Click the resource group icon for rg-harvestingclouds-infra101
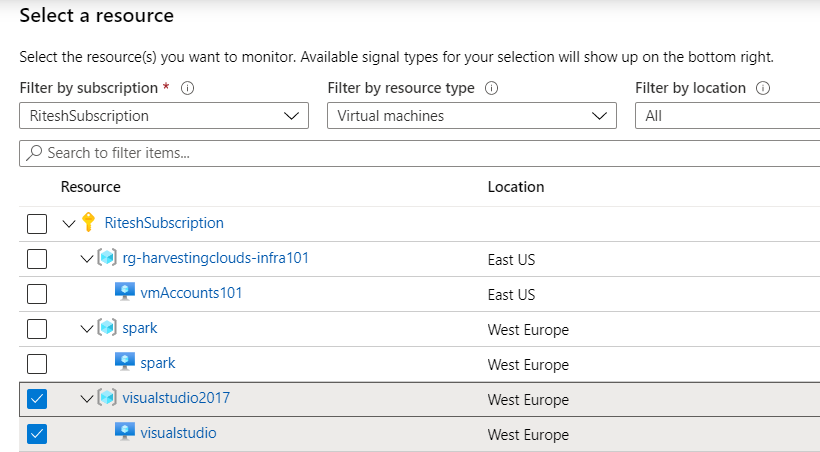Image resolution: width=820 pixels, height=452 pixels. tap(106, 259)
